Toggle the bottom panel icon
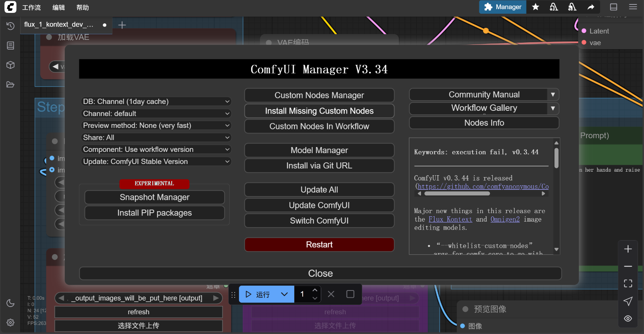The height and width of the screenshot is (334, 644). (x=613, y=7)
